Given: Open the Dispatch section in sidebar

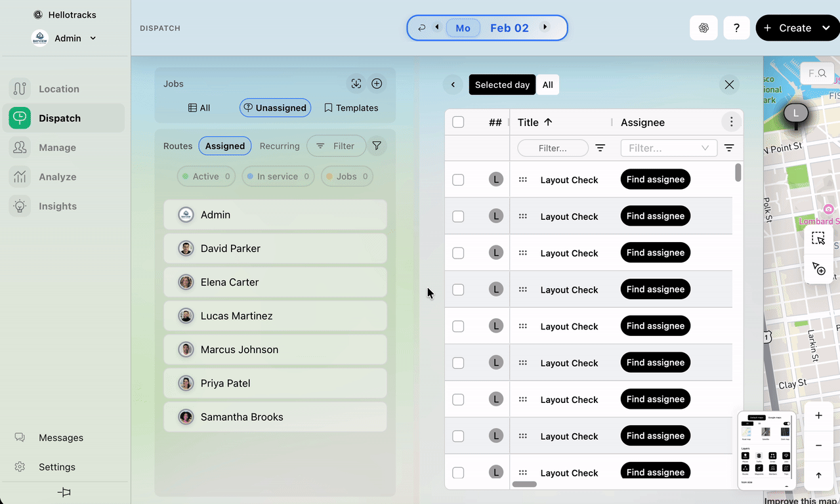Looking at the screenshot, I should click(64, 118).
